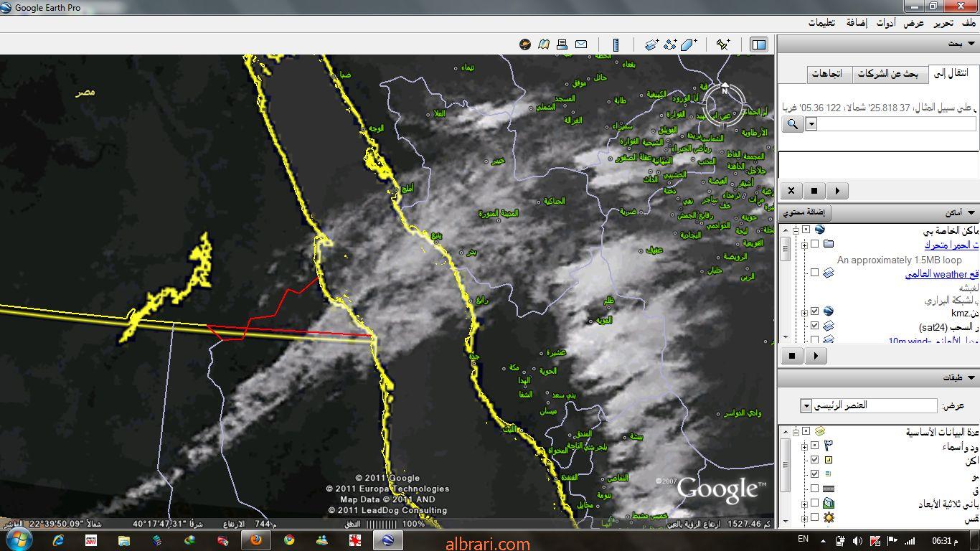Enable the Sun weather layer checkbox
Image resolution: width=980 pixels, height=551 pixels.
(x=814, y=517)
